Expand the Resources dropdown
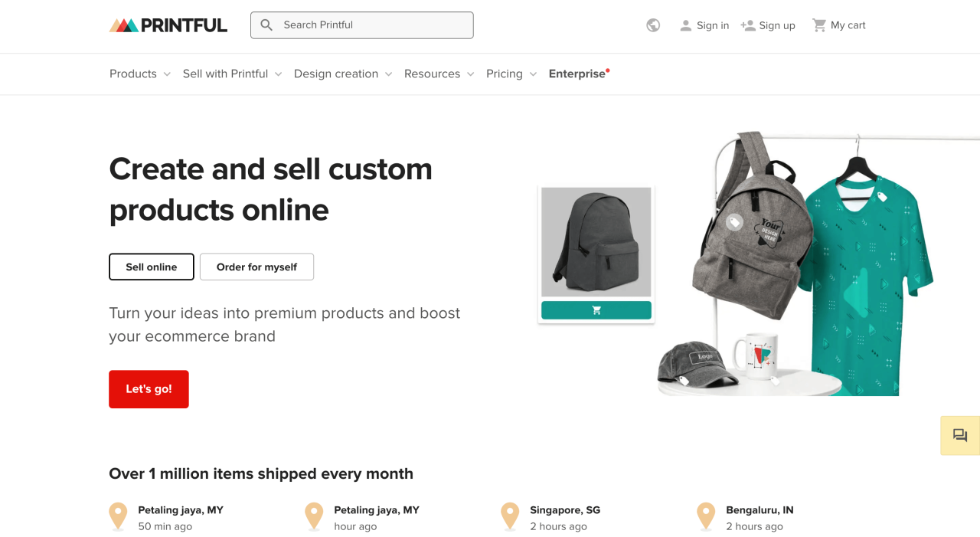The height and width of the screenshot is (537, 980). [433, 74]
